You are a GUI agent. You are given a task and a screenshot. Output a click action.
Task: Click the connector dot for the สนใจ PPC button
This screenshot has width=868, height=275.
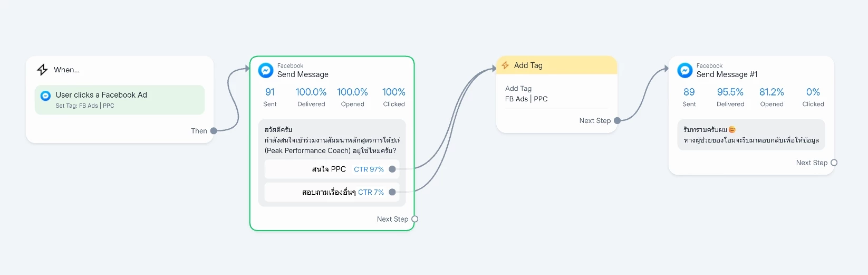(x=392, y=169)
